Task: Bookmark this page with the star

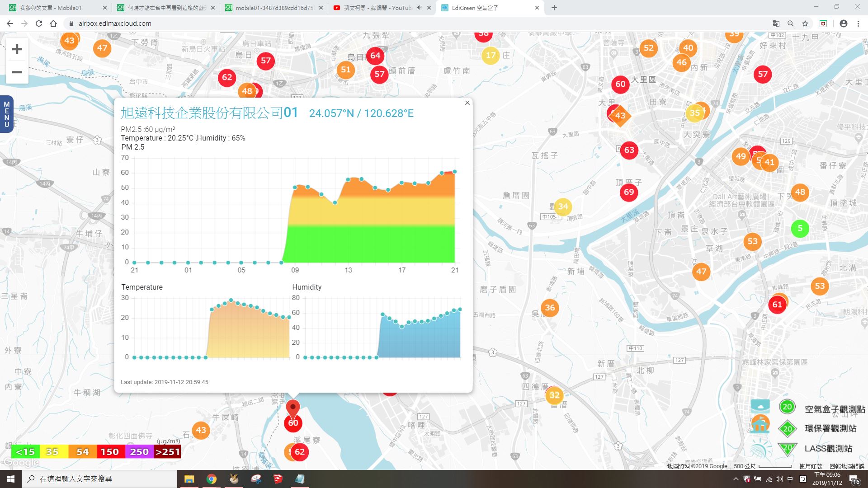Action: [x=805, y=23]
